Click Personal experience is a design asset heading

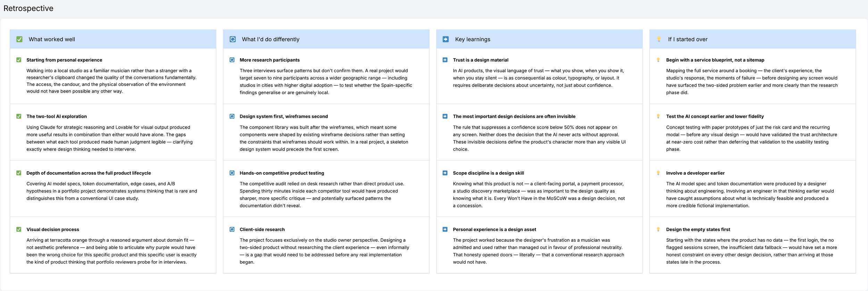[x=494, y=230]
